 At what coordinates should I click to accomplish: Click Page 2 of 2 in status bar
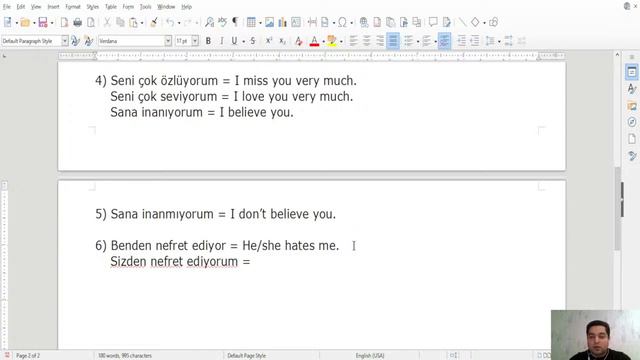pyautogui.click(x=28, y=356)
